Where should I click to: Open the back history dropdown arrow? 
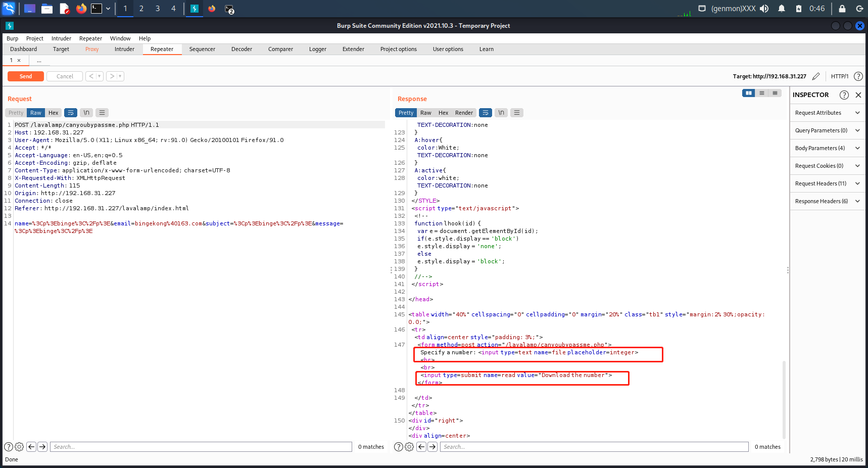(100, 76)
